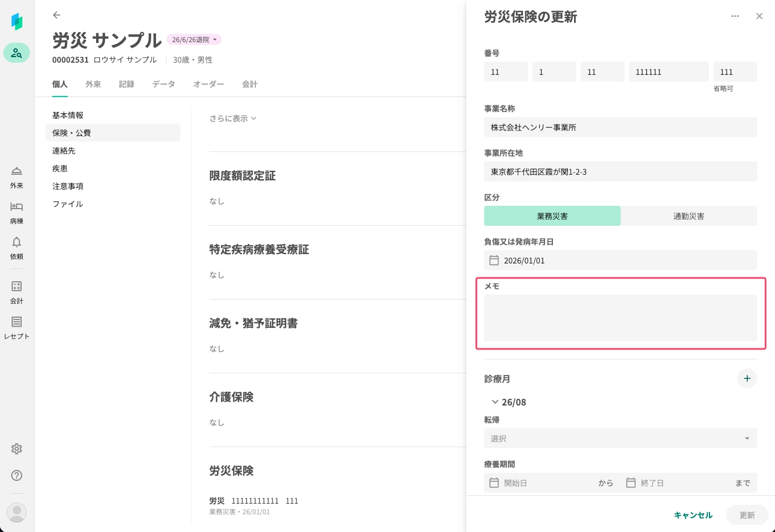Select 連絡先 in the left menu
The image size is (775, 532).
tap(113, 150)
